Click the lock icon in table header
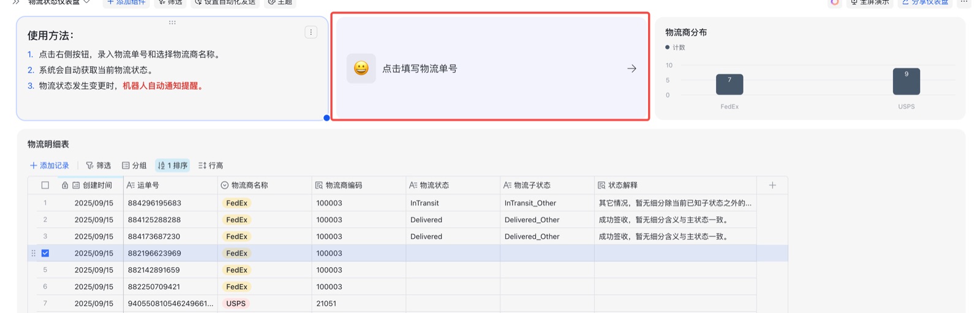This screenshot has width=980, height=313. pyautogui.click(x=65, y=185)
